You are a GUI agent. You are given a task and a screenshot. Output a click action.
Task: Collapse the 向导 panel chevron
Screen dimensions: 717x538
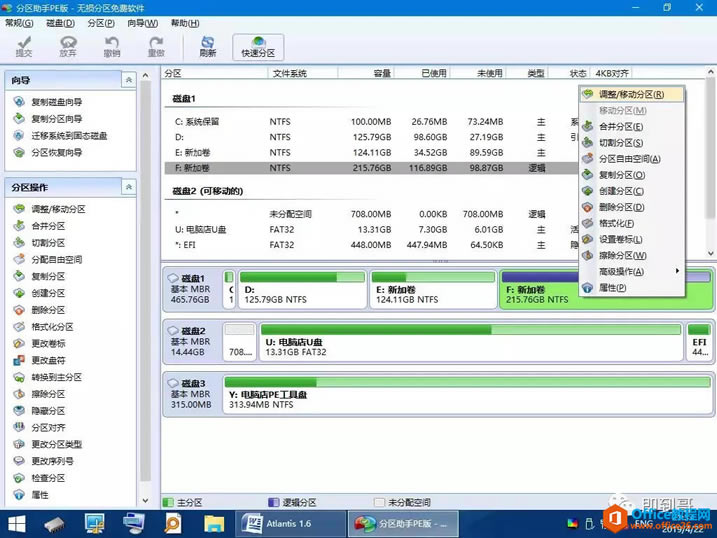pyautogui.click(x=129, y=80)
